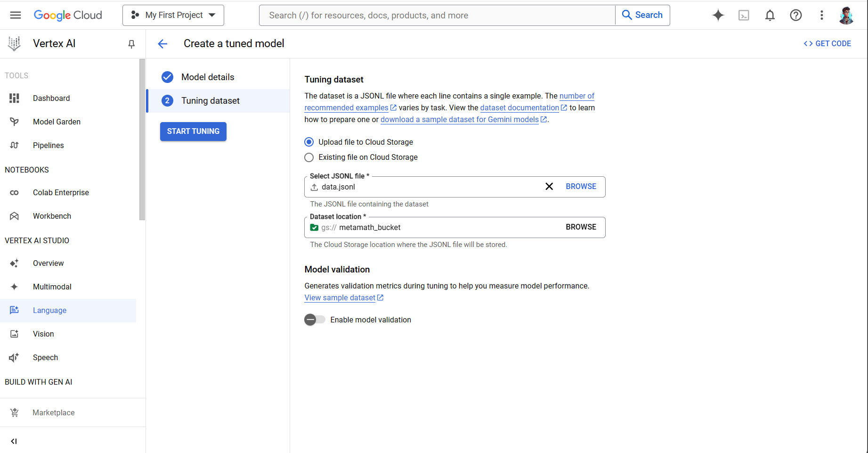Click the Search button

pyautogui.click(x=642, y=15)
